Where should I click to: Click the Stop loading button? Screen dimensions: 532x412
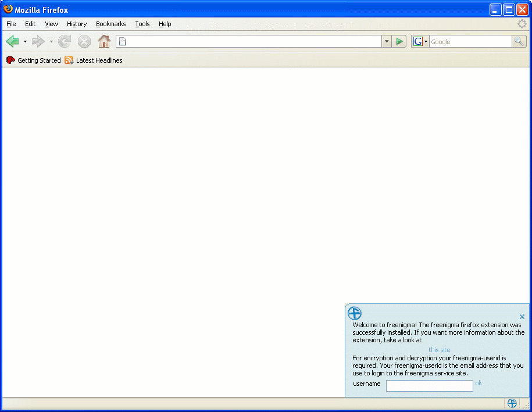coord(84,42)
